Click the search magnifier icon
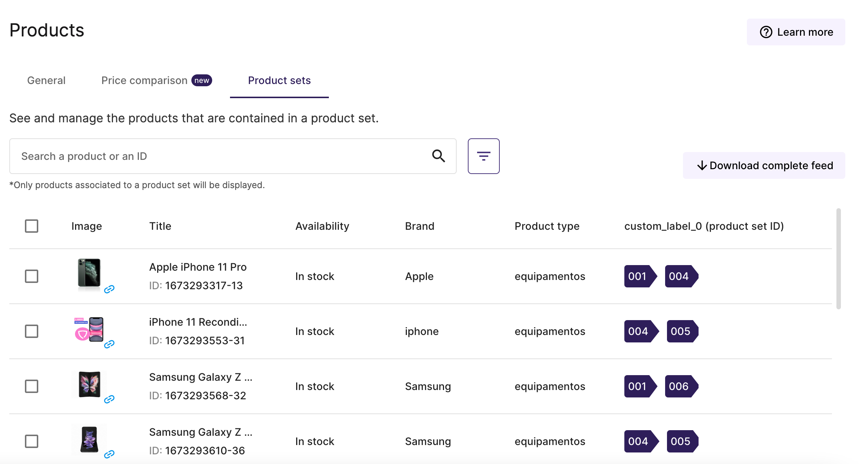This screenshot has height=464, width=868. [x=438, y=156]
